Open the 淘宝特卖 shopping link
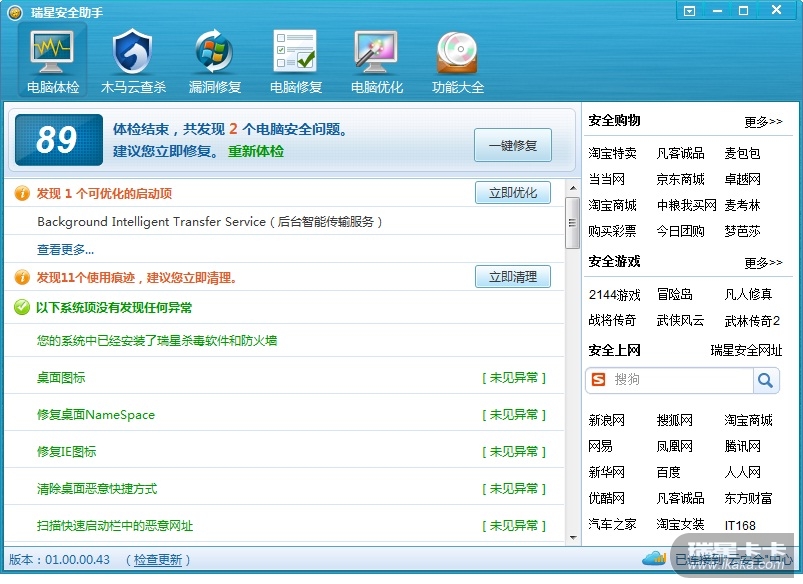Viewport: 803px width, 584px height. tap(612, 153)
